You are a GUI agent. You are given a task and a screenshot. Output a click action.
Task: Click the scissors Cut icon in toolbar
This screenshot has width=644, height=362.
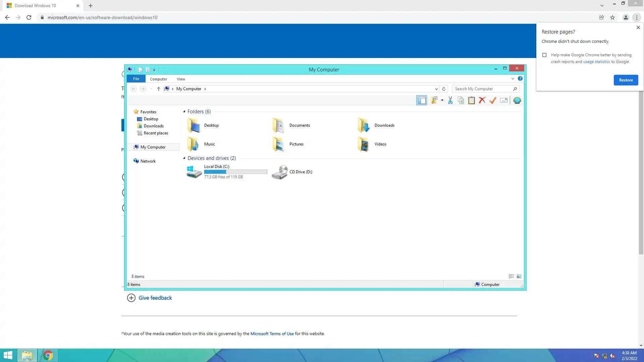(450, 100)
